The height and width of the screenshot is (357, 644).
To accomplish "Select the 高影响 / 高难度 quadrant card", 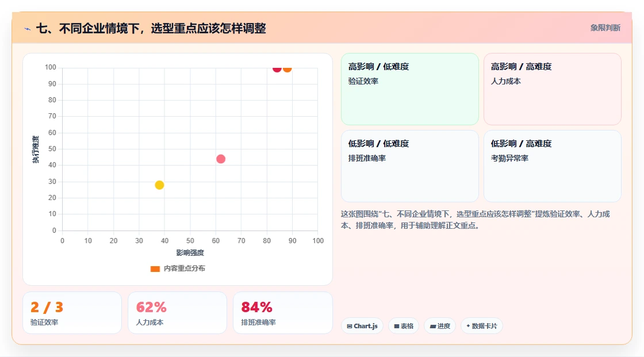I will click(x=553, y=89).
